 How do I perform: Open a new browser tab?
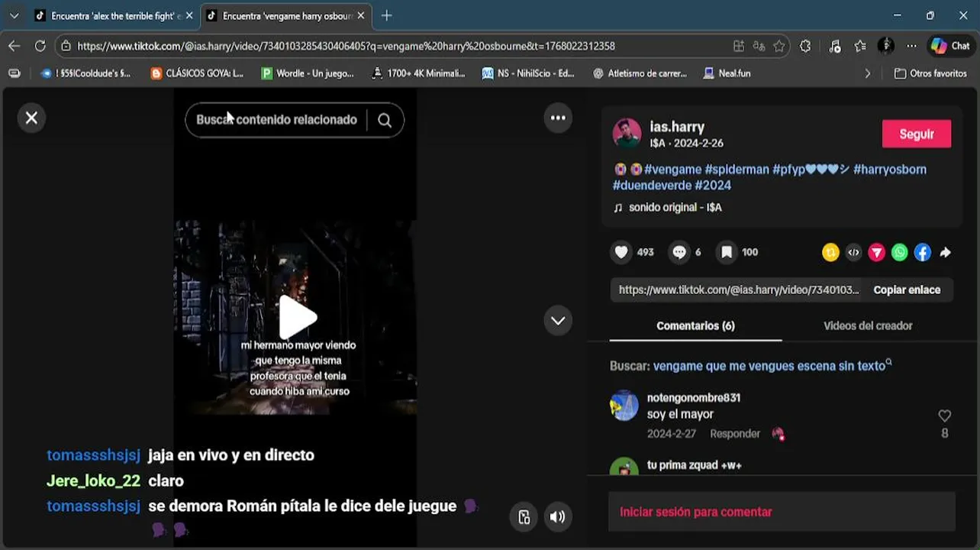387,15
